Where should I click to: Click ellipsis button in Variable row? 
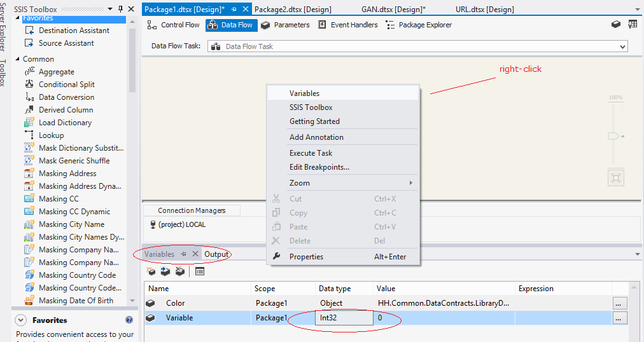click(x=619, y=318)
